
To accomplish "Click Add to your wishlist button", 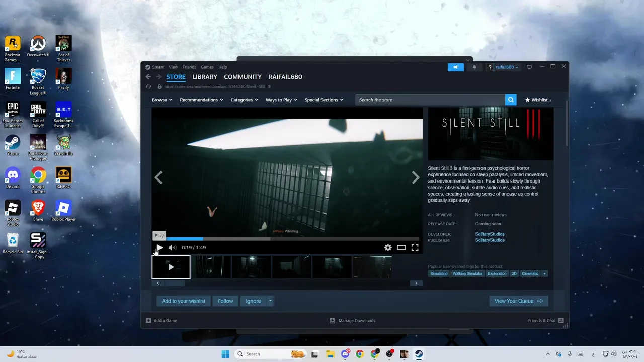I will (183, 301).
